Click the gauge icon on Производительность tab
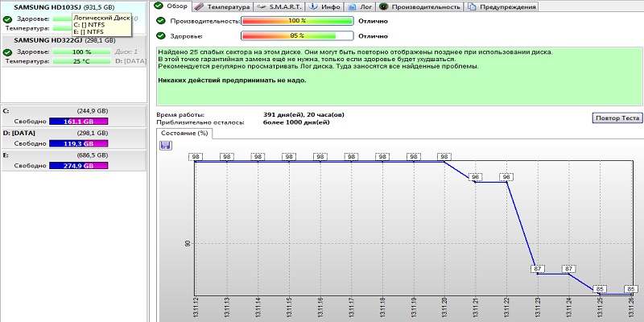The height and width of the screenshot is (322, 644). (384, 7)
